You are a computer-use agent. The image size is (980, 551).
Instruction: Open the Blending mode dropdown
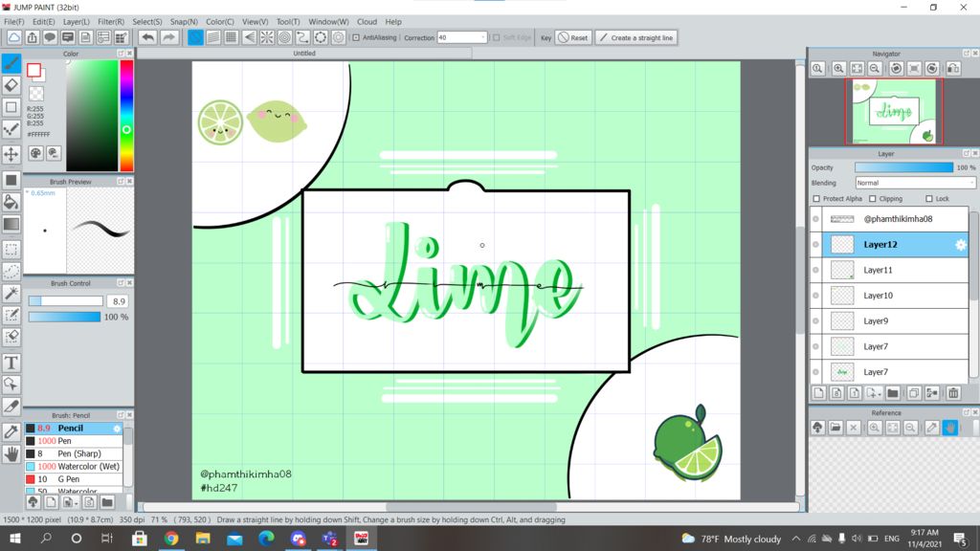[x=915, y=183]
